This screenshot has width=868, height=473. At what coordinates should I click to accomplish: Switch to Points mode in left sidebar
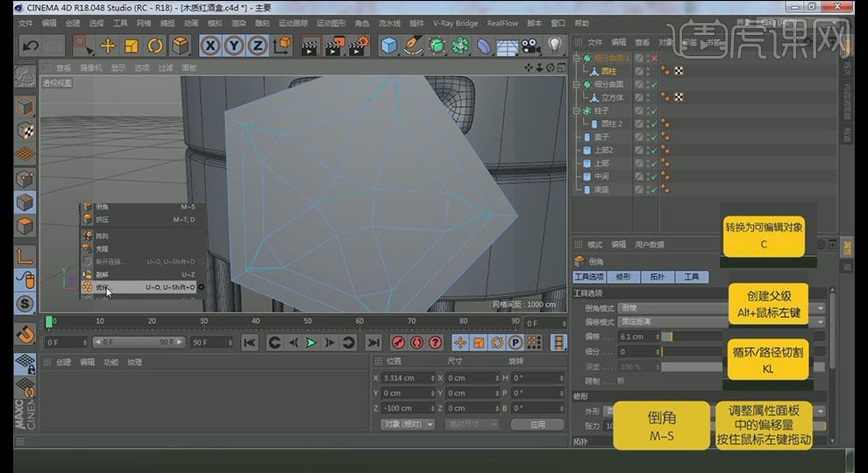(x=25, y=179)
